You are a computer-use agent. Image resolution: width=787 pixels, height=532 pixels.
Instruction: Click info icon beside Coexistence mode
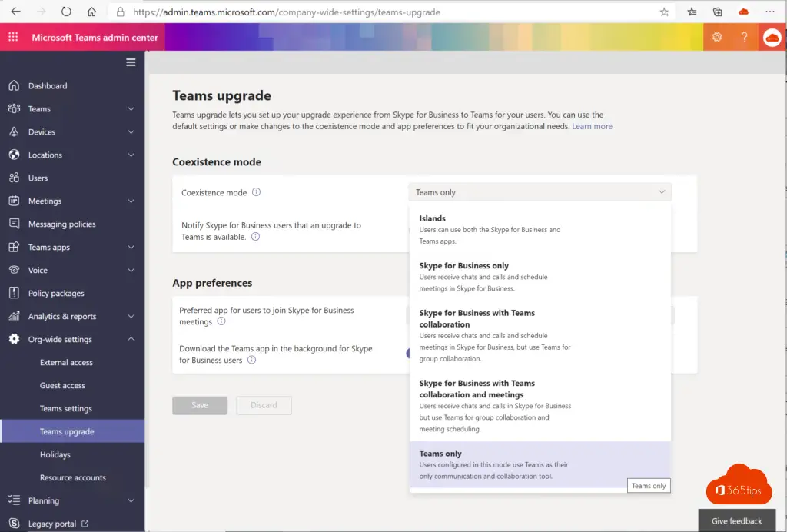tap(257, 192)
